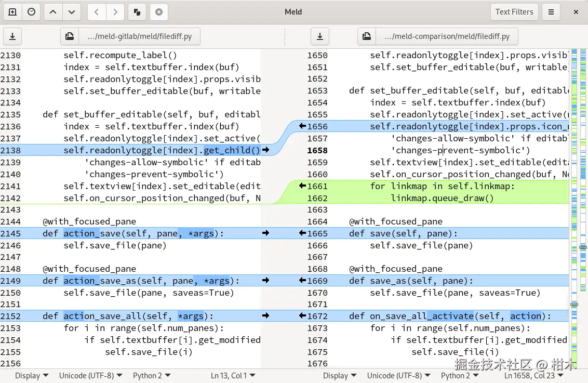
Task: Pull line 1661 linkmap block to left
Action: 303,186
